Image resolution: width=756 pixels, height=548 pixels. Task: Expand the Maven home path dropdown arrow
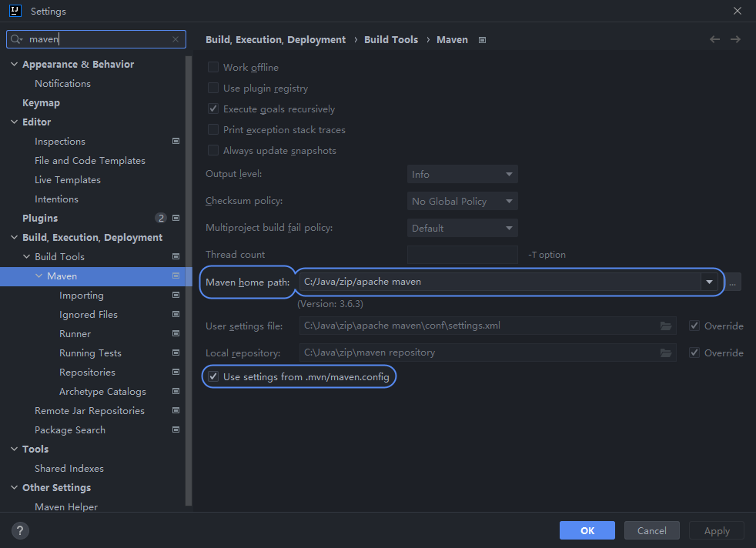point(708,282)
